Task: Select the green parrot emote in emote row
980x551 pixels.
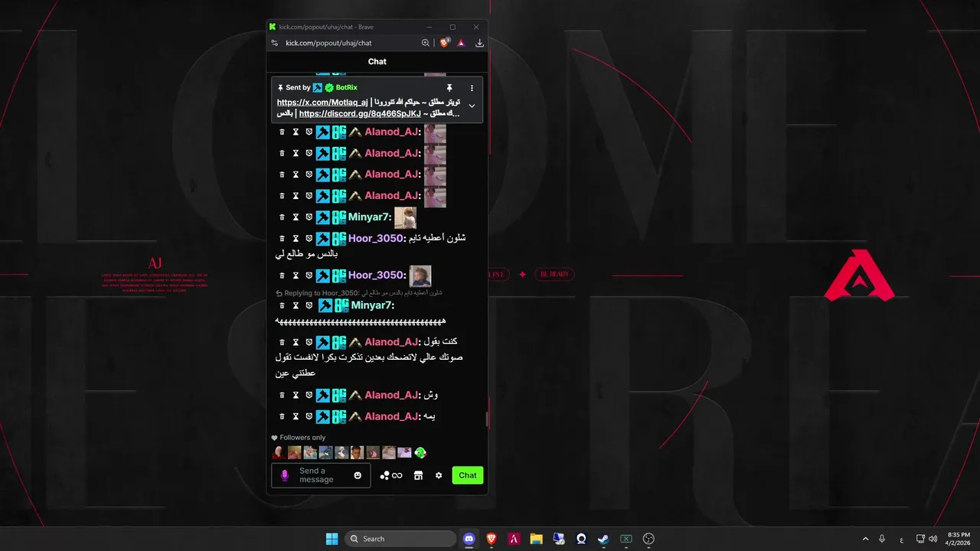Action: tap(420, 452)
